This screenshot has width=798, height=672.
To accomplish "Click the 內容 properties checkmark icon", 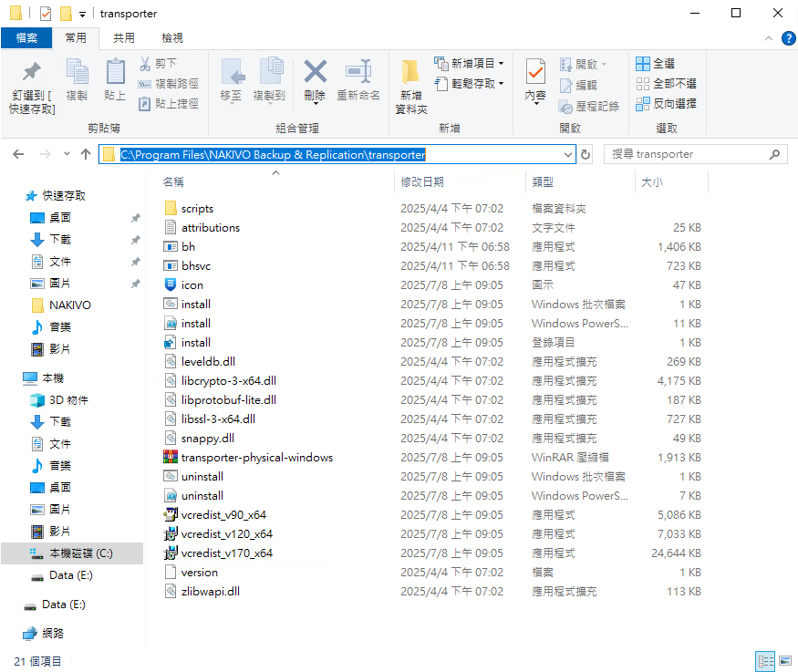I will click(x=535, y=71).
